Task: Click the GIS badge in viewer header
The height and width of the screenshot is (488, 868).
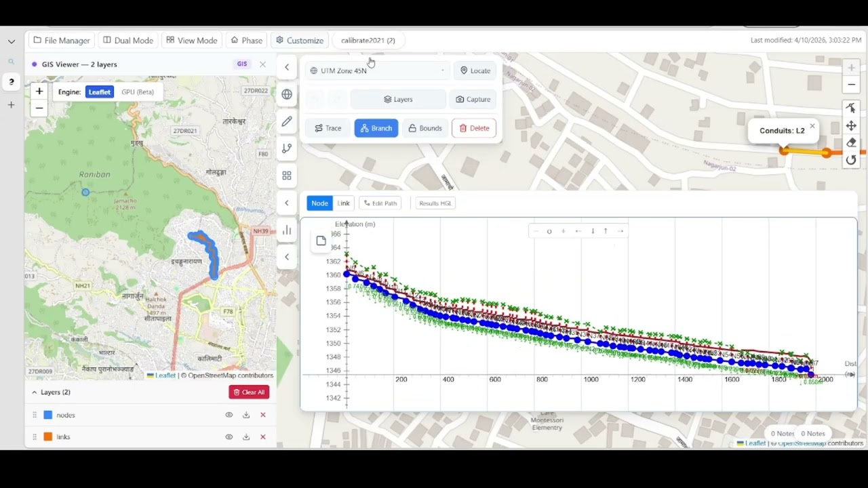Action: pyautogui.click(x=242, y=64)
